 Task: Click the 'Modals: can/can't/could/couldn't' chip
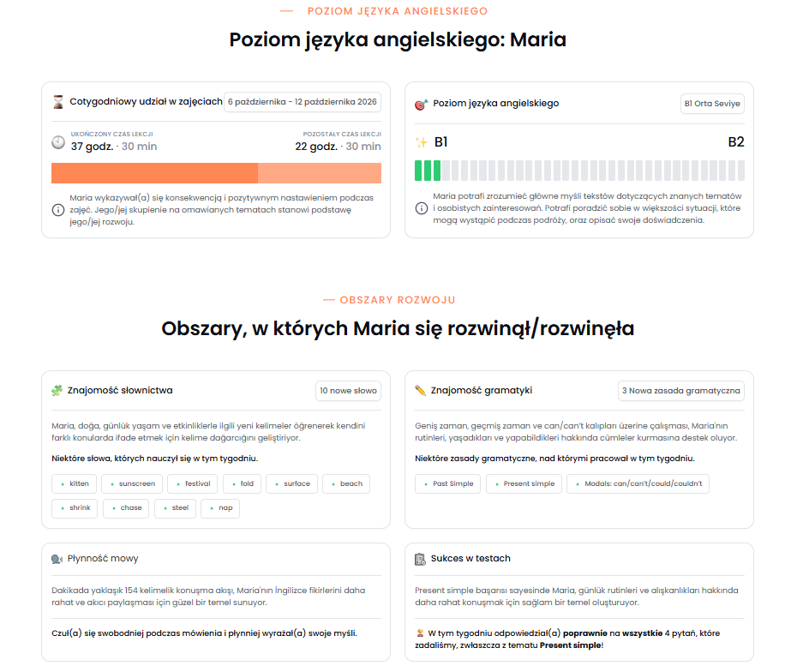638,484
